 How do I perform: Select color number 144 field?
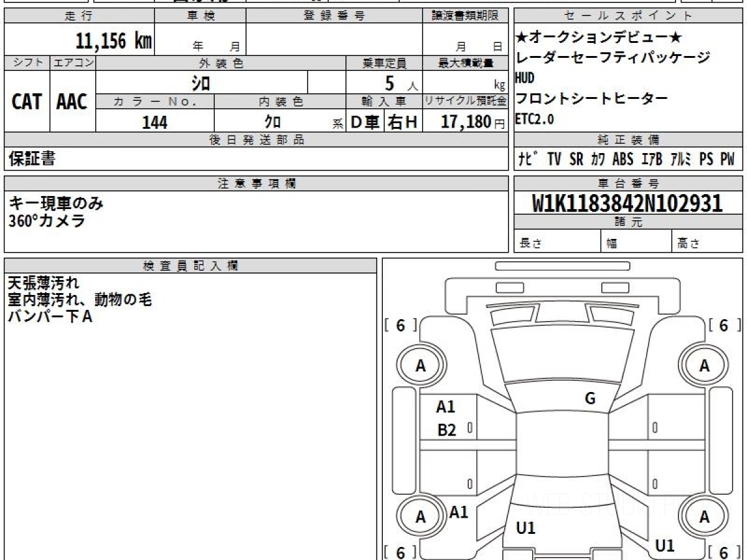click(x=154, y=123)
